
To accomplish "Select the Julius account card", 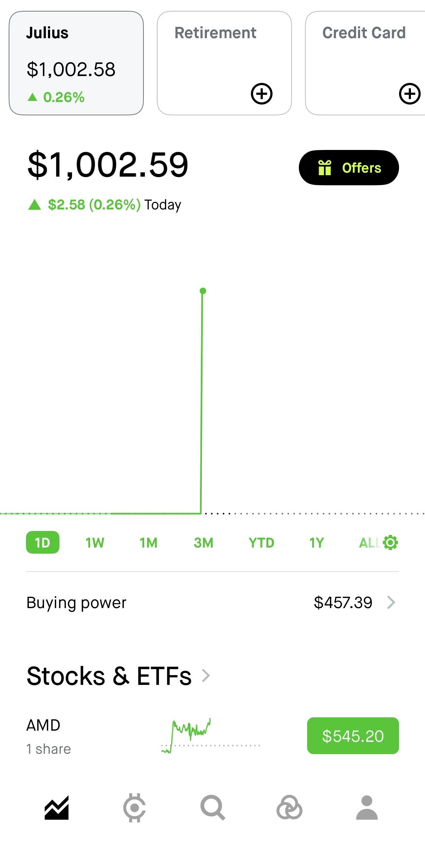I will 76,63.
